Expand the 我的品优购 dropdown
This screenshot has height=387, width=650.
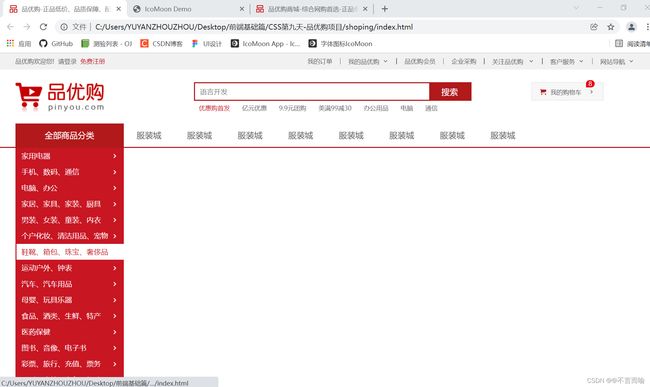tap(368, 61)
